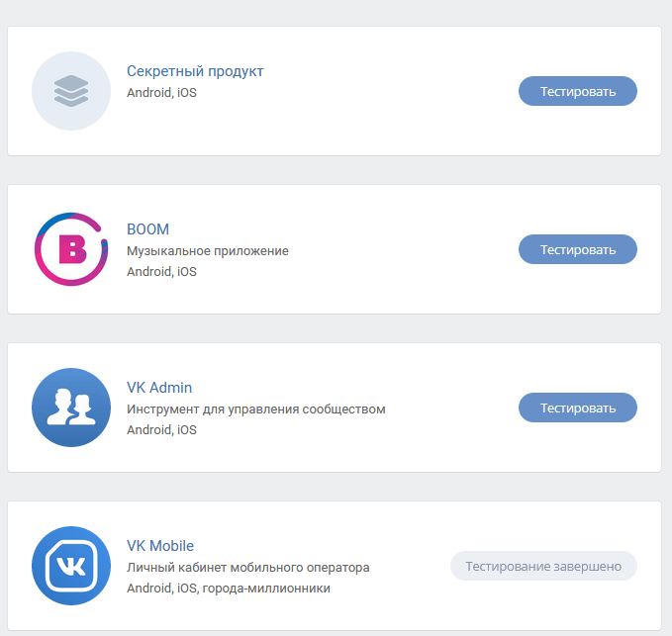Click the VK Admin people icon
Viewport: 672px width, 636px height.
71,408
